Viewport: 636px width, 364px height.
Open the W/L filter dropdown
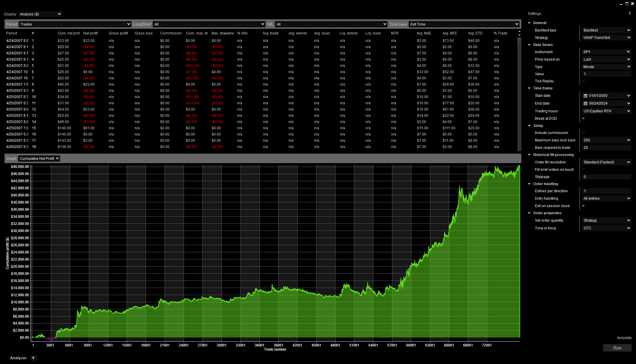[331, 24]
